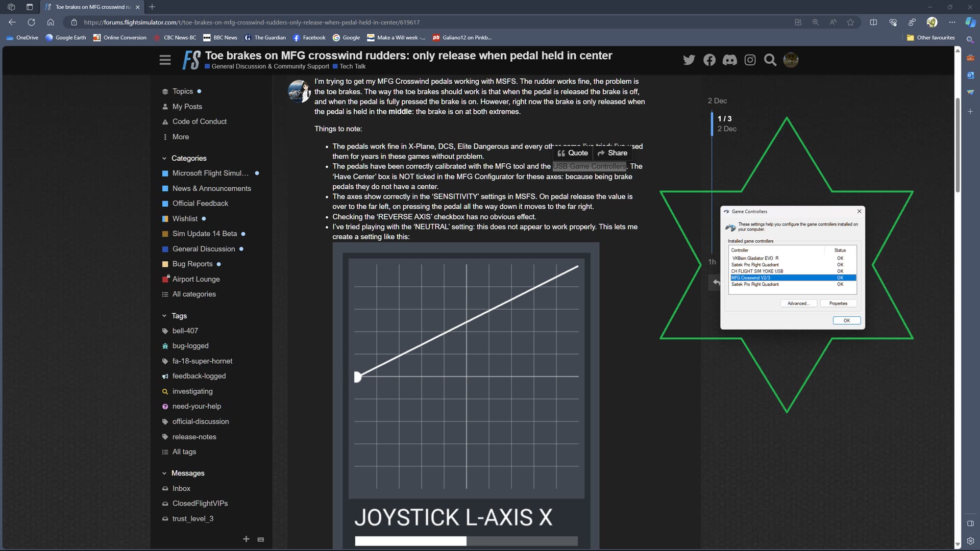This screenshot has width=980, height=551.
Task: Click the sidebar keyboard shortcuts icon
Action: (261, 540)
